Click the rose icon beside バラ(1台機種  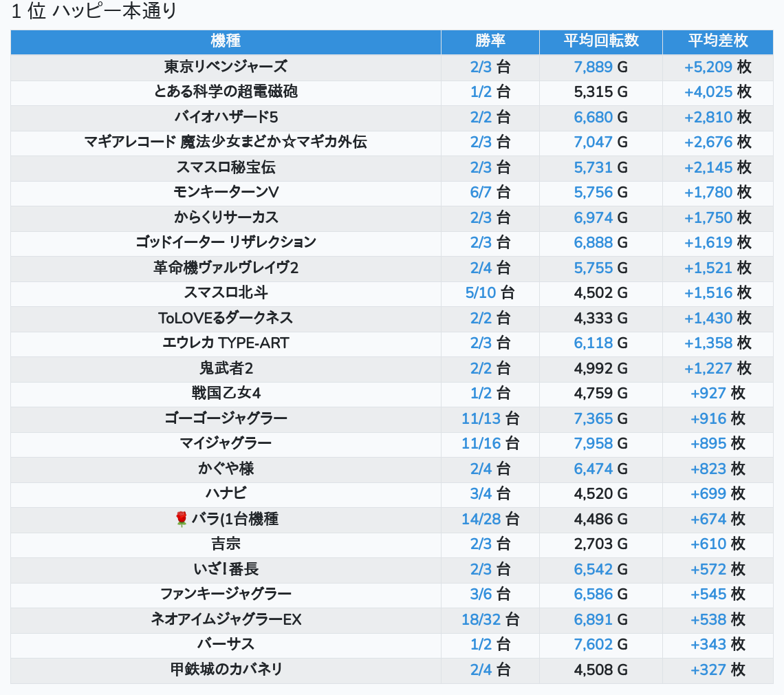[182, 519]
